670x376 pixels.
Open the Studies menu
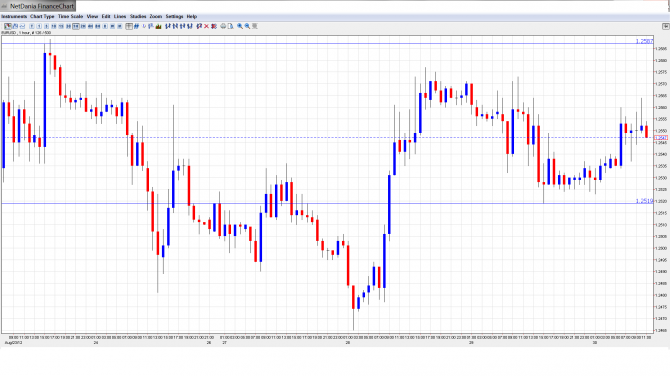(138, 16)
